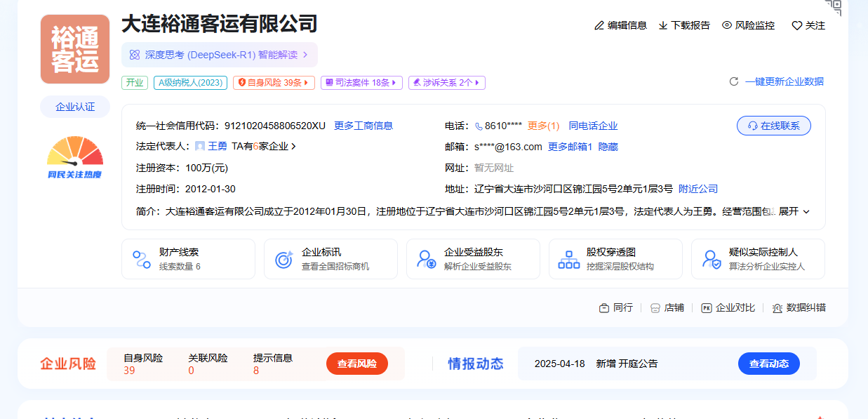Open the 店铺 shop link
The height and width of the screenshot is (419, 868).
click(x=667, y=307)
